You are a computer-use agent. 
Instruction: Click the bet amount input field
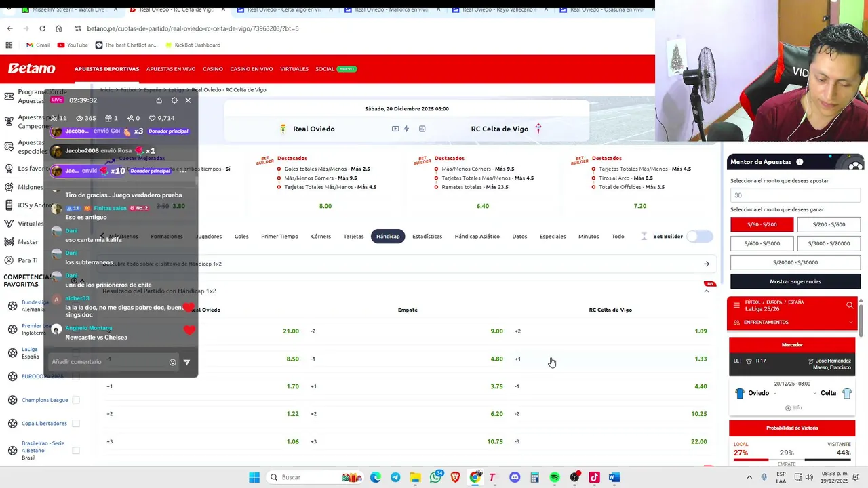[795, 195]
